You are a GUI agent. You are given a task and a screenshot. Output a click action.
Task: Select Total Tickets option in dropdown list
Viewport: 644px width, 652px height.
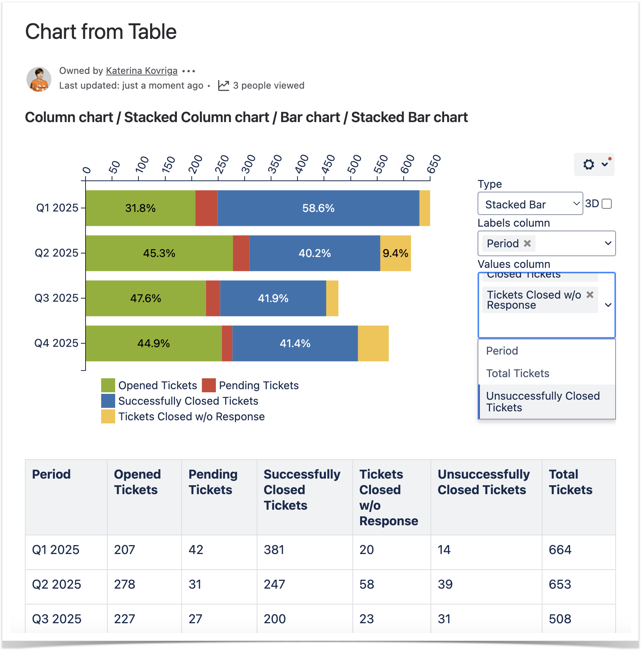(x=518, y=373)
